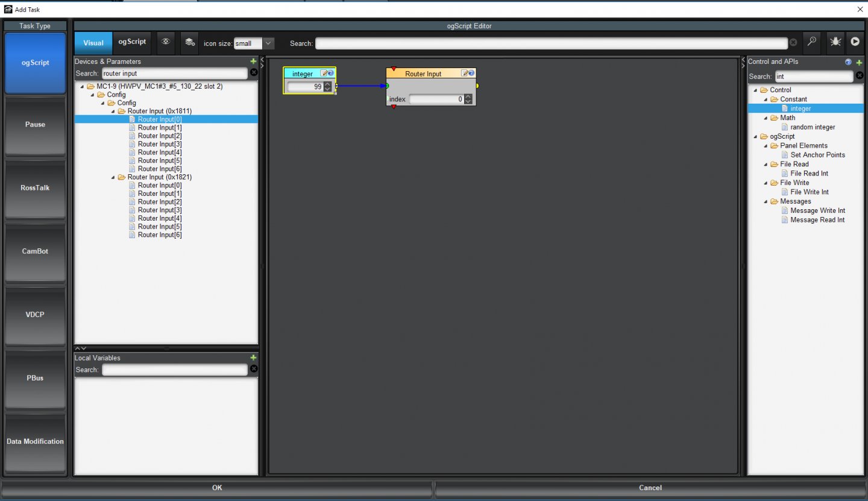This screenshot has width=868, height=501.
Task: Collapse the File Read folder
Action: (x=766, y=165)
